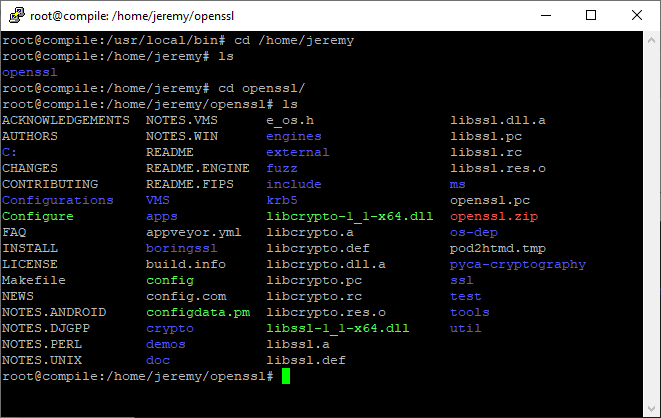Image resolution: width=661 pixels, height=418 pixels.
Task: Open the PuTTY system menu icon
Action: coord(15,15)
